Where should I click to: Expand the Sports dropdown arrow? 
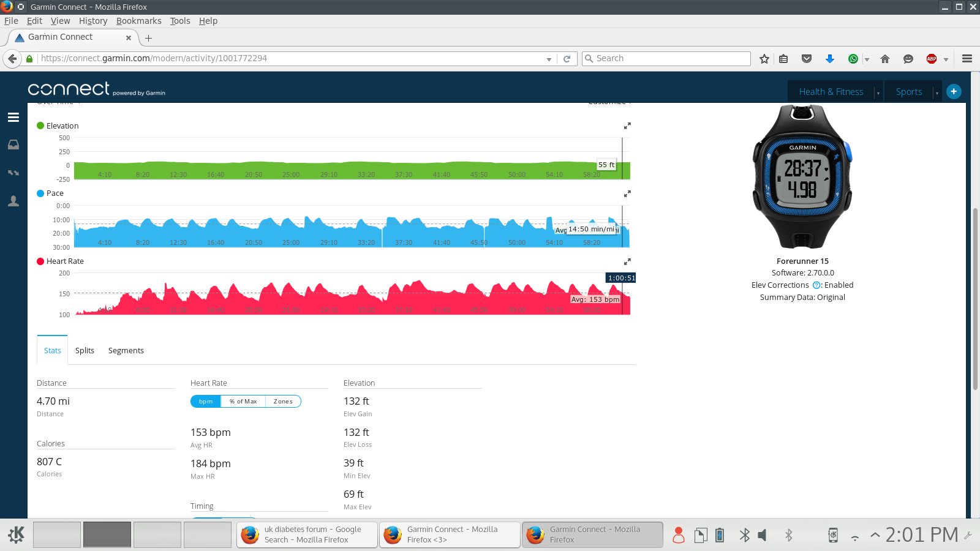(x=937, y=93)
